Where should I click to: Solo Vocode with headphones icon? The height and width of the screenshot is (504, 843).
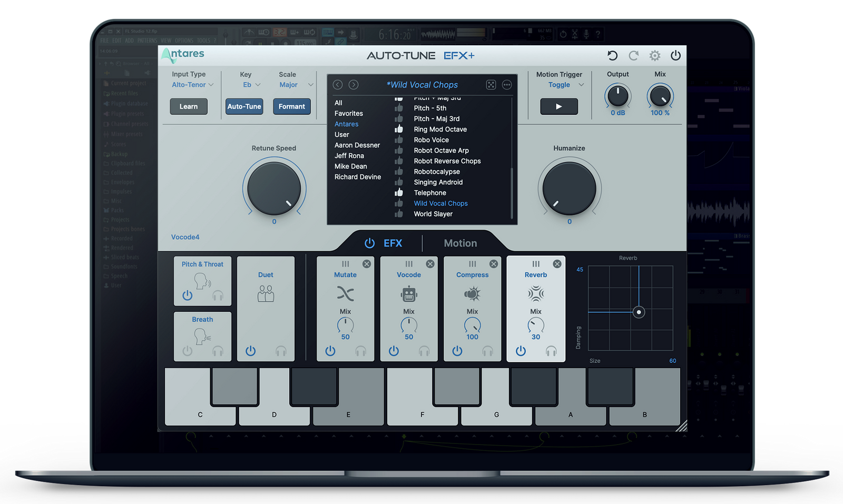(x=424, y=351)
